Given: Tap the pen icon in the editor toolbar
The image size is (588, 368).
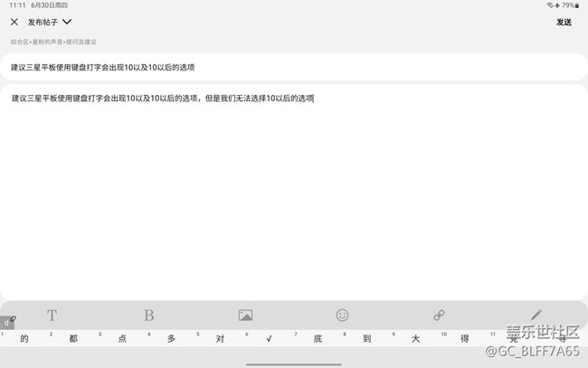Looking at the screenshot, I should 536,316.
